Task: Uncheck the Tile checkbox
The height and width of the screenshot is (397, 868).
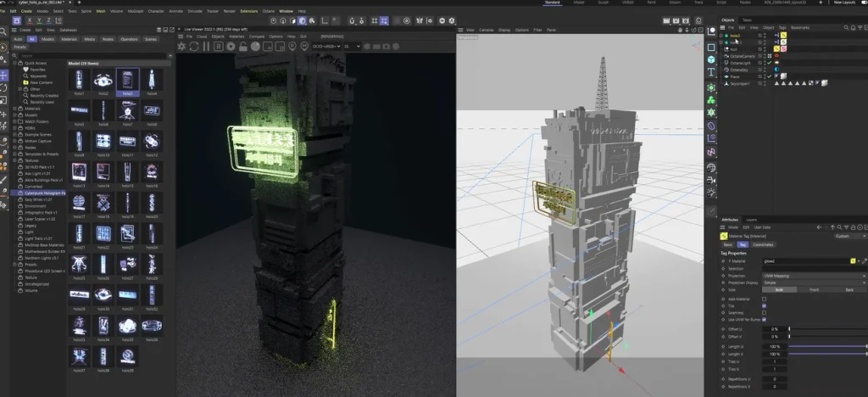Action: (x=764, y=305)
